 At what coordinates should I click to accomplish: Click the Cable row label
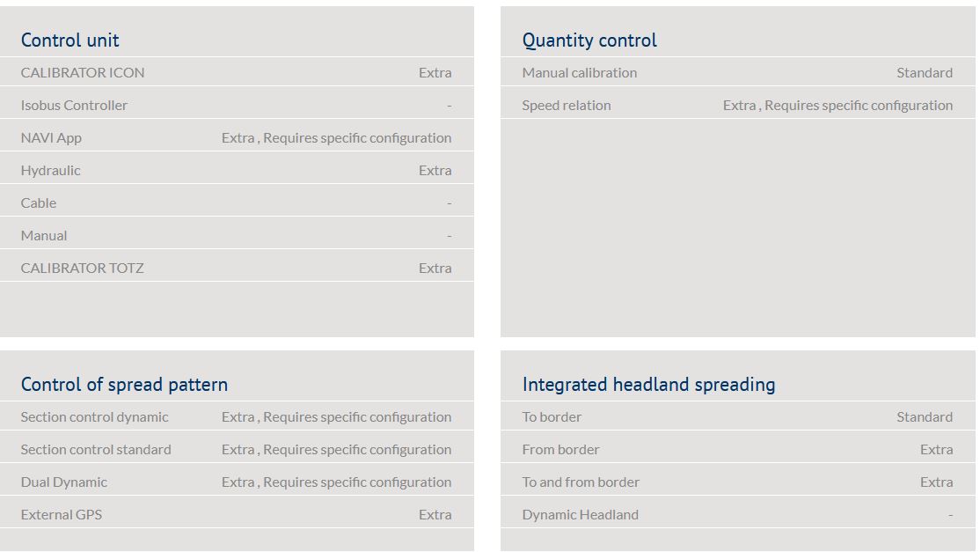(39, 203)
